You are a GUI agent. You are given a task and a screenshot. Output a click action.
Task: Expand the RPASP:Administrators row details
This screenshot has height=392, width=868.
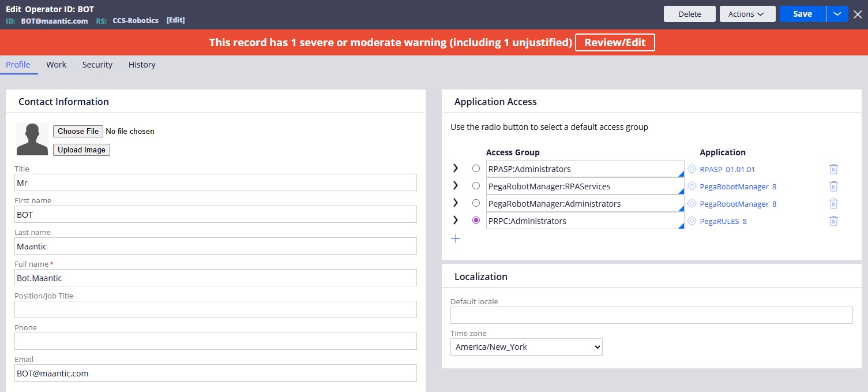(456, 168)
